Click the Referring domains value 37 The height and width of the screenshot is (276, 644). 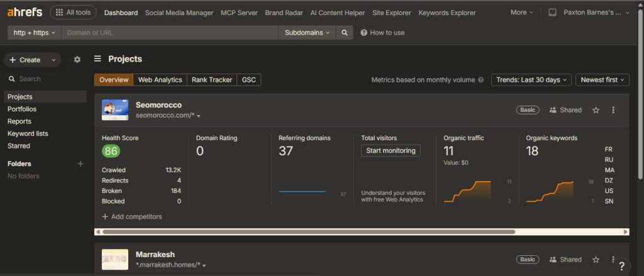tap(286, 151)
